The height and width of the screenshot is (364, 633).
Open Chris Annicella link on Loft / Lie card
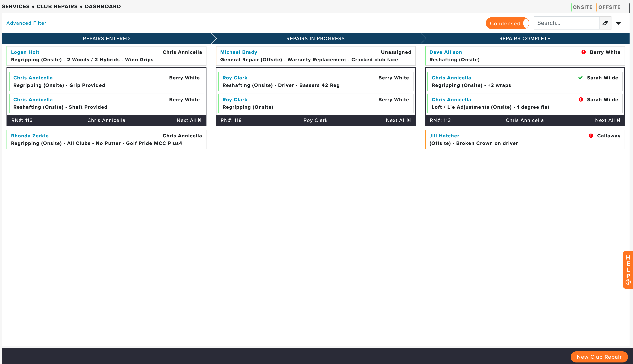pyautogui.click(x=451, y=100)
